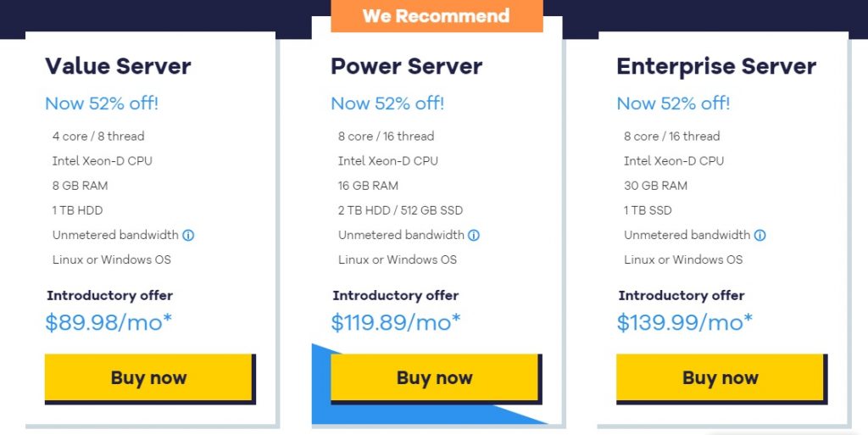Select the Value Server heading
The width and height of the screenshot is (868, 435).
coord(118,66)
